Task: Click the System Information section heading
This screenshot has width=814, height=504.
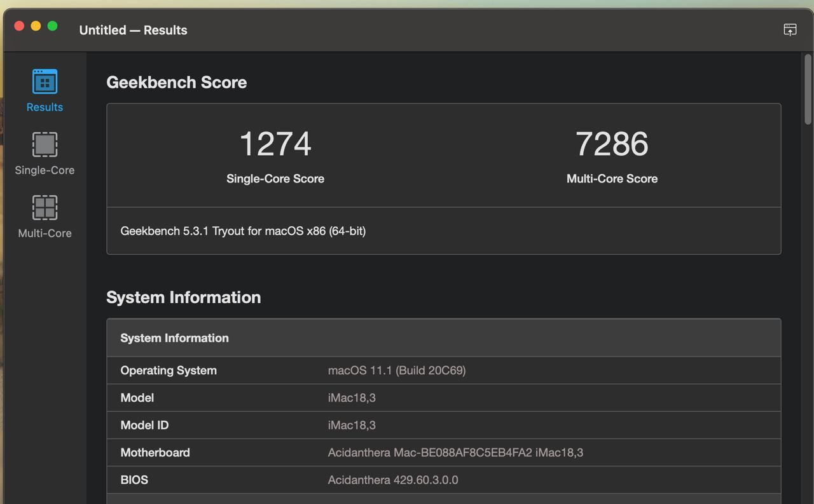Action: pos(183,297)
